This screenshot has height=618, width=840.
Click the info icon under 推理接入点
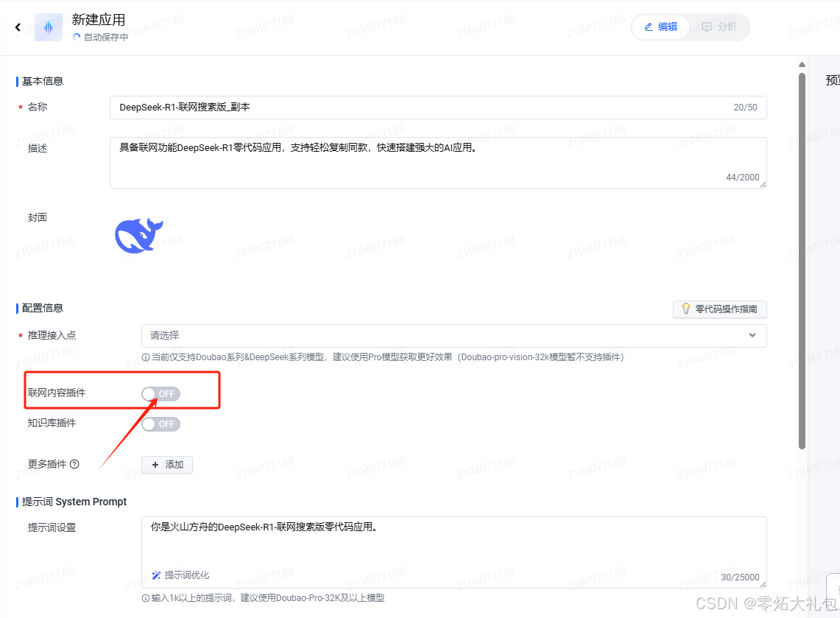145,357
